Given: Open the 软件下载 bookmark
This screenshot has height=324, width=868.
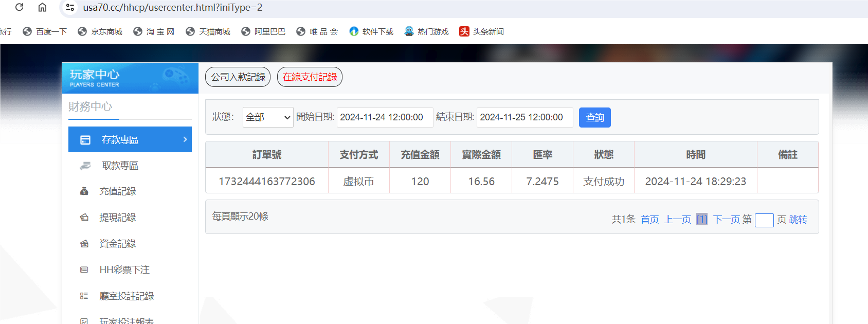Looking at the screenshot, I should tap(371, 32).
